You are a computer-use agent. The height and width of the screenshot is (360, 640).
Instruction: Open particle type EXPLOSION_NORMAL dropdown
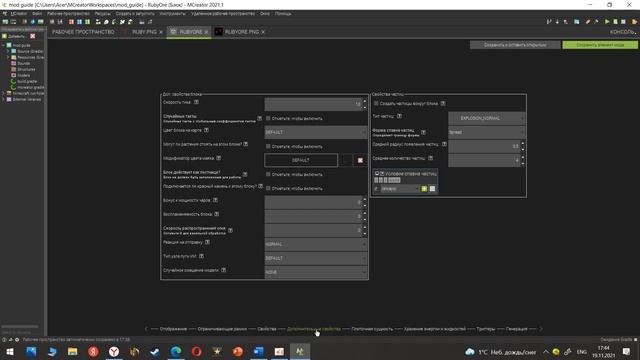click(487, 118)
